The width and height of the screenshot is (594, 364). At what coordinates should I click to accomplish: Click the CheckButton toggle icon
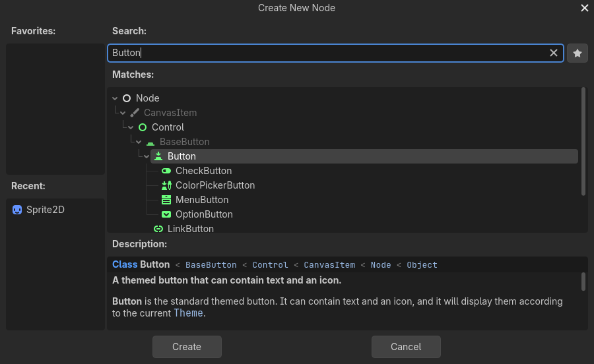pos(166,171)
